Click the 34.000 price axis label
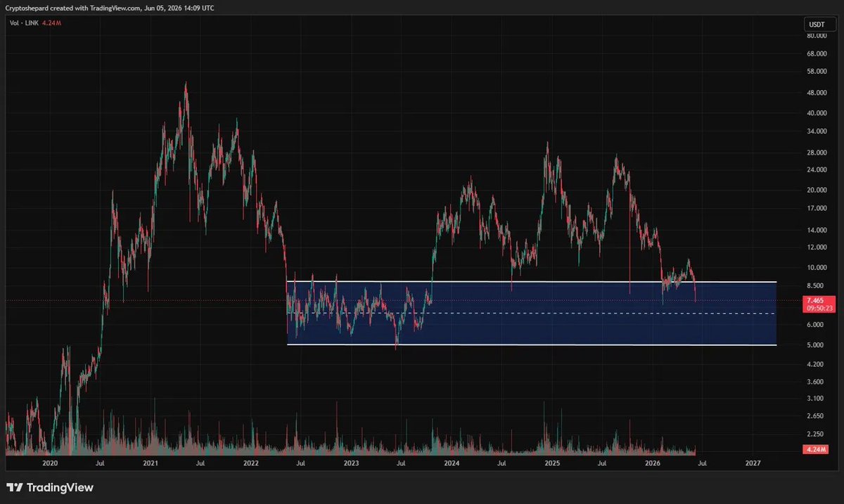844x504 pixels. click(x=816, y=131)
